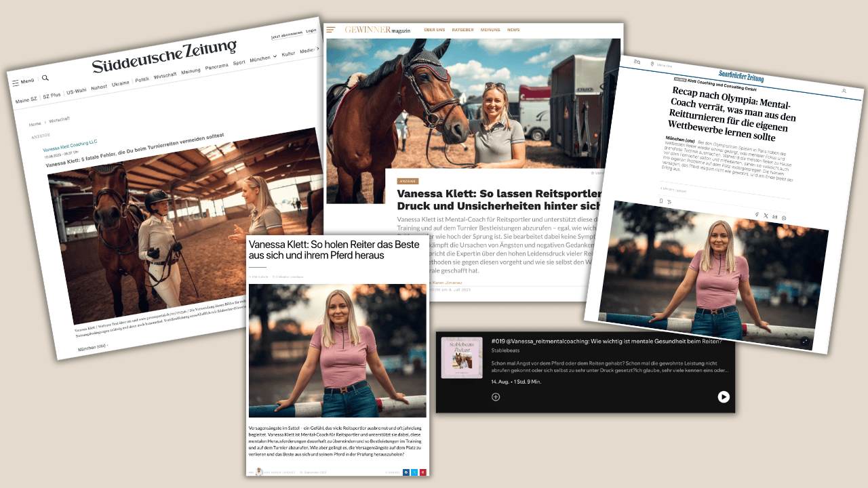Screen dimensions: 868x488
Task: Select the Ratgeber tab in Gewinner Magazin
Action: click(x=462, y=30)
